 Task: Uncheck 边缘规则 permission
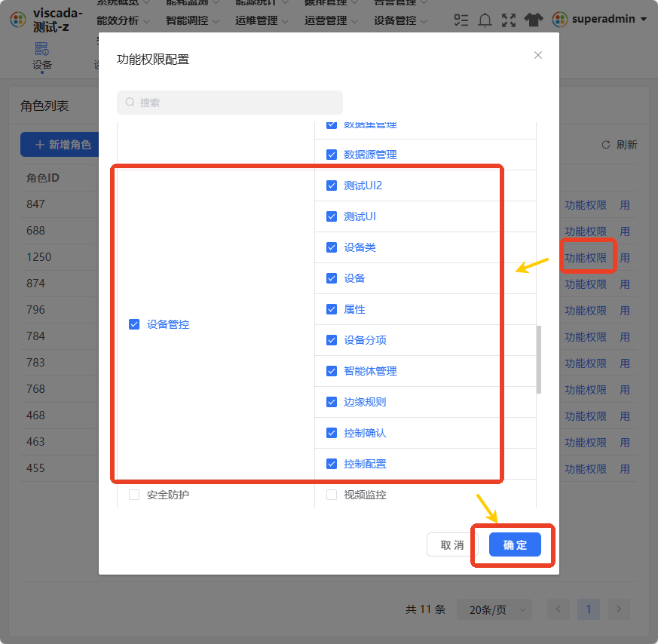[x=332, y=402]
